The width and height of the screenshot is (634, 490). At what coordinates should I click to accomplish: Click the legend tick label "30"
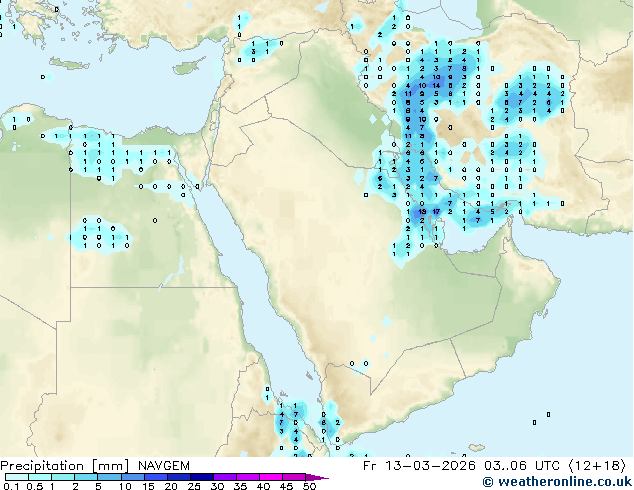[x=217, y=486]
